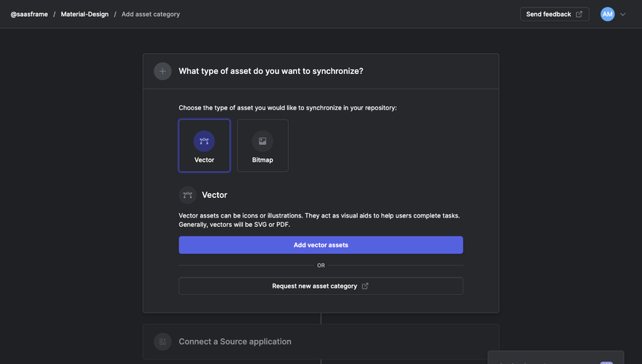Click the vector icon next to Vector title
Image resolution: width=642 pixels, height=364 pixels.
pos(188,195)
